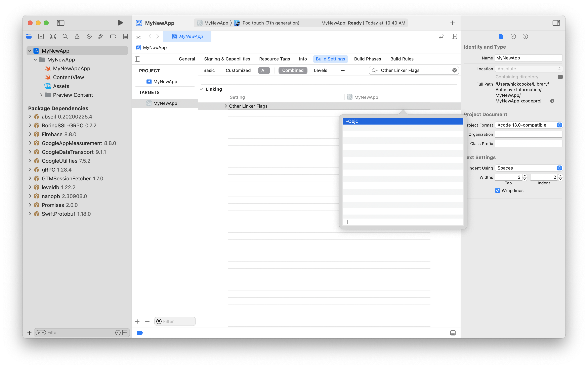Image resolution: width=588 pixels, height=368 pixels.
Task: Click the remove selected linker flag button
Action: click(356, 222)
